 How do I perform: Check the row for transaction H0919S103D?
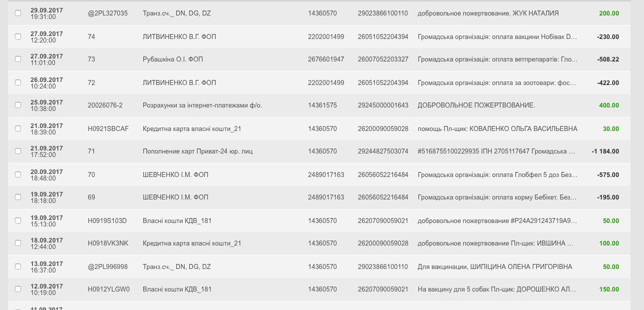tap(18, 220)
